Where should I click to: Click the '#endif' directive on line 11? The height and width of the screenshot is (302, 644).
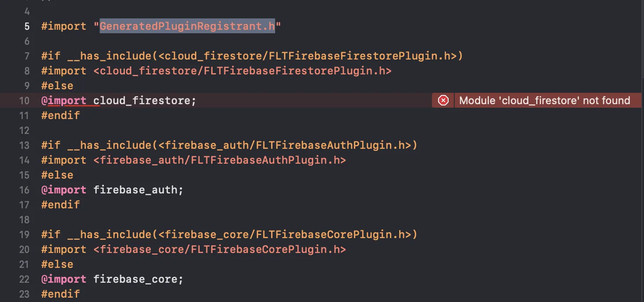point(60,116)
